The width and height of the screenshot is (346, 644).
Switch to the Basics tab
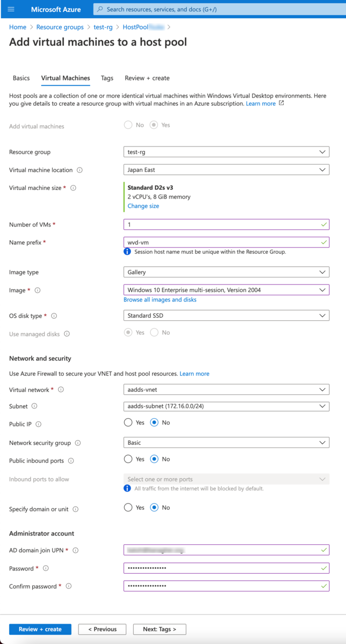21,78
